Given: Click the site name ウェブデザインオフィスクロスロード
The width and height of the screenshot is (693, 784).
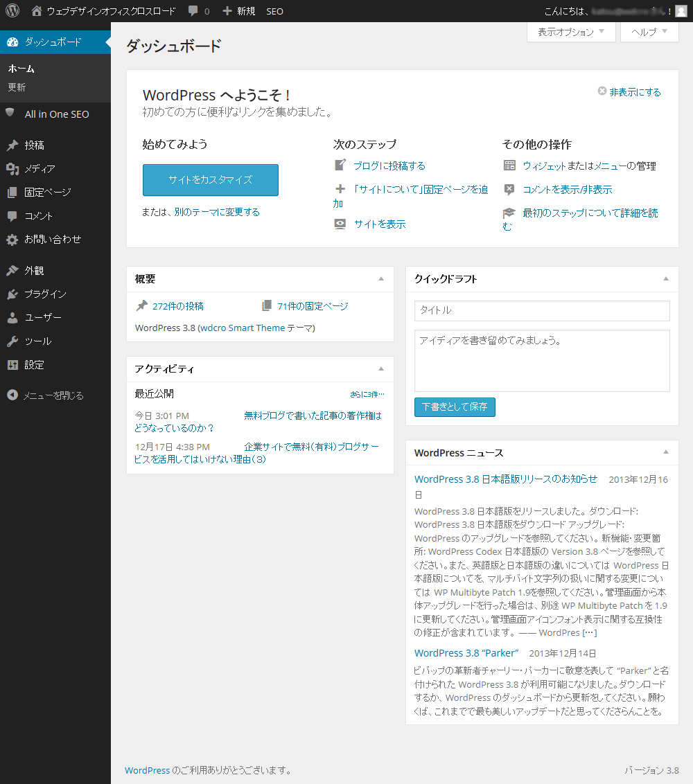Looking at the screenshot, I should (x=111, y=11).
